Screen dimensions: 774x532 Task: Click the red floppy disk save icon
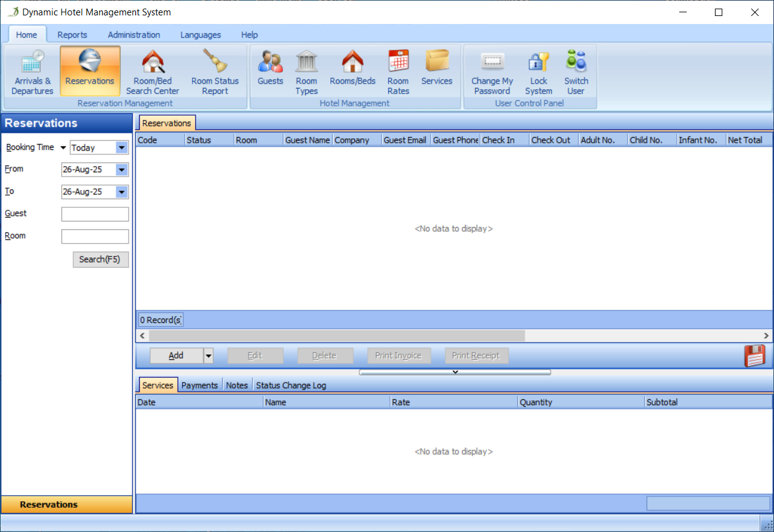point(755,355)
